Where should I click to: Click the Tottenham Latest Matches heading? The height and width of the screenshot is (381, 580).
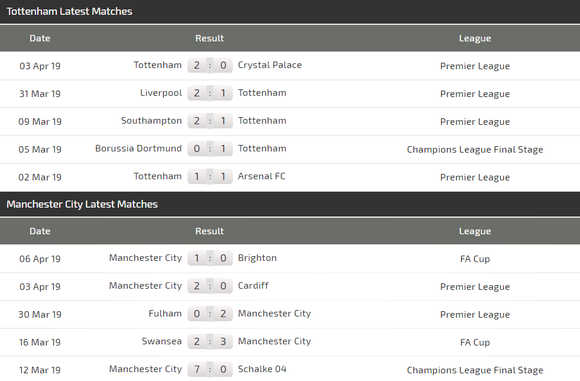[x=69, y=11]
